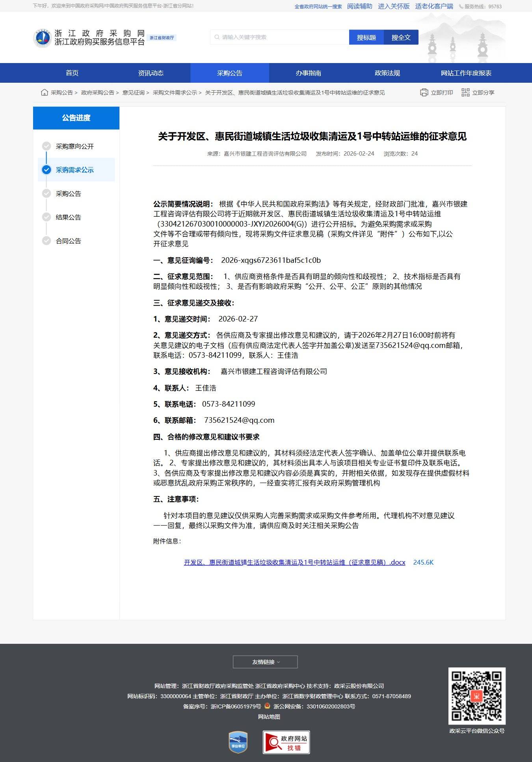This screenshot has height=762, width=532.
Task: Click the printer icon for 立即打印
Action: tap(424, 93)
